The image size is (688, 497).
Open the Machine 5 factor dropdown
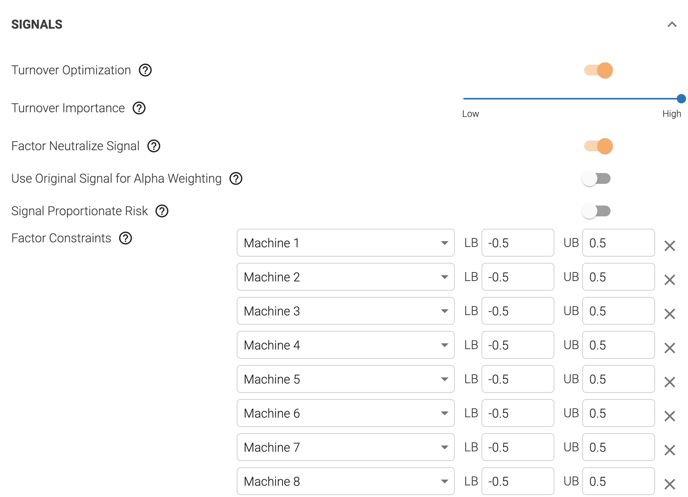pos(346,379)
